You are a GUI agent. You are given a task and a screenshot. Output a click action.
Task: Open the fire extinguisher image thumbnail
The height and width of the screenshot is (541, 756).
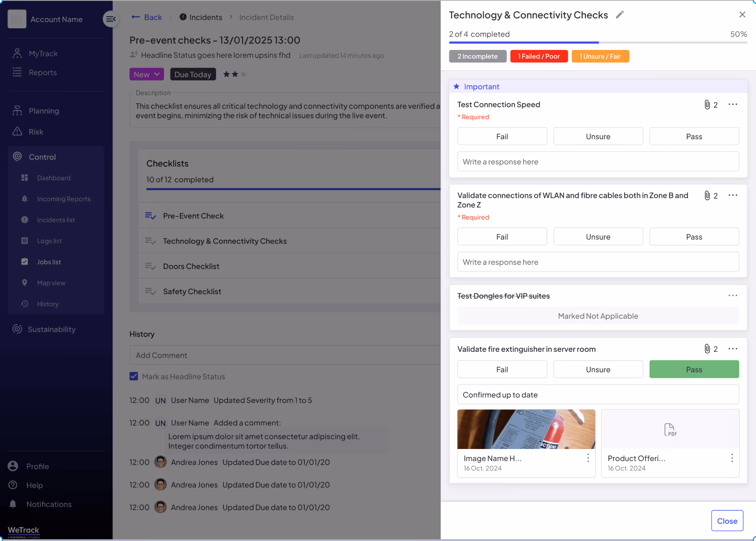pyautogui.click(x=526, y=429)
